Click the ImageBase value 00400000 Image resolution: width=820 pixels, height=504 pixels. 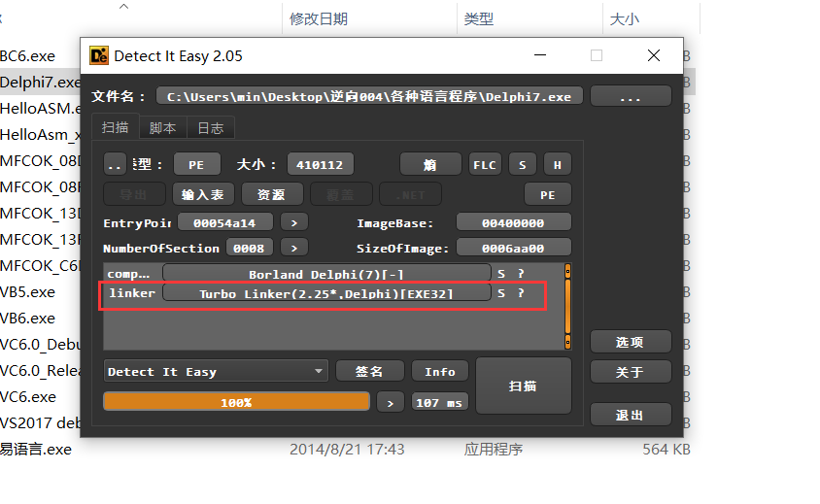[x=514, y=222]
